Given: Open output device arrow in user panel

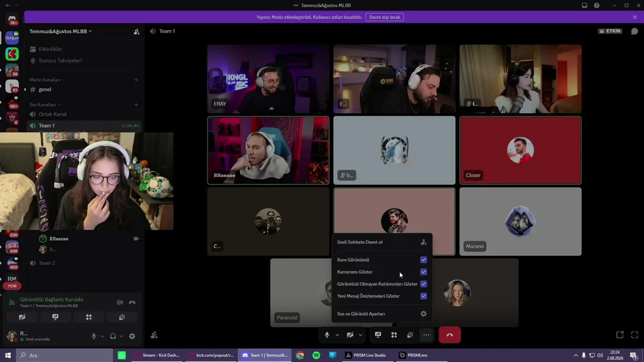Looking at the screenshot, I should click(121, 336).
